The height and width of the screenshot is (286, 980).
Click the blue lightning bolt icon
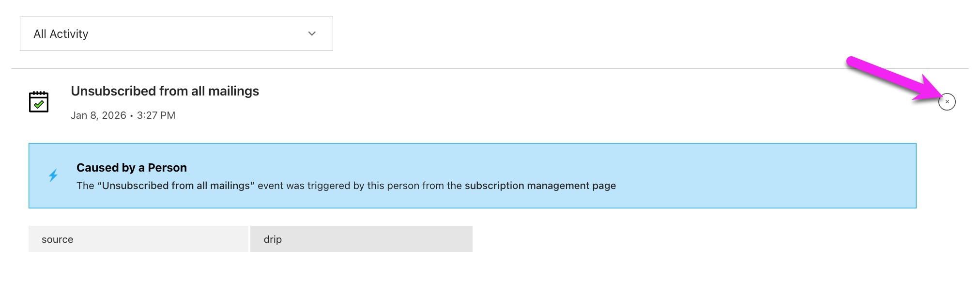point(54,175)
